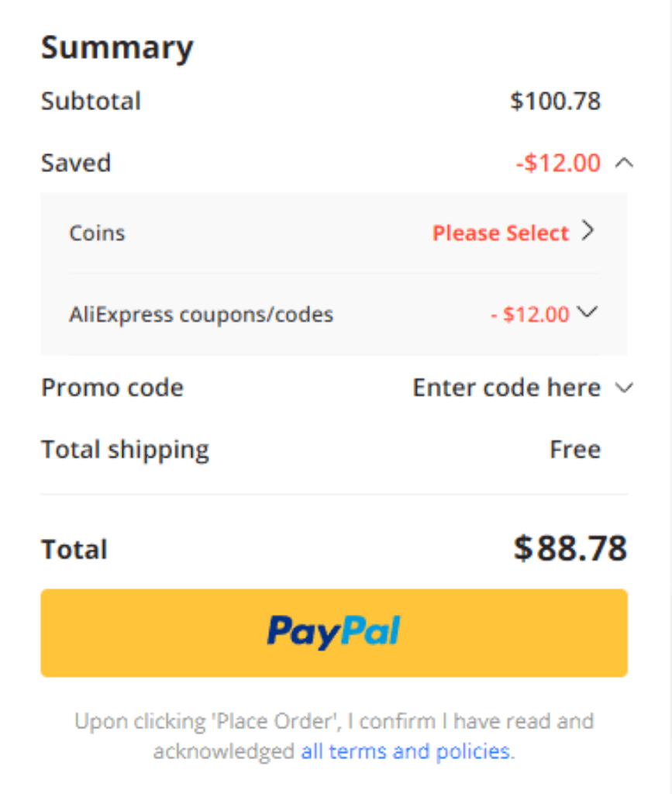Viewport: 672px width, 794px height.
Task: Click the Free shipping value
Action: click(575, 450)
